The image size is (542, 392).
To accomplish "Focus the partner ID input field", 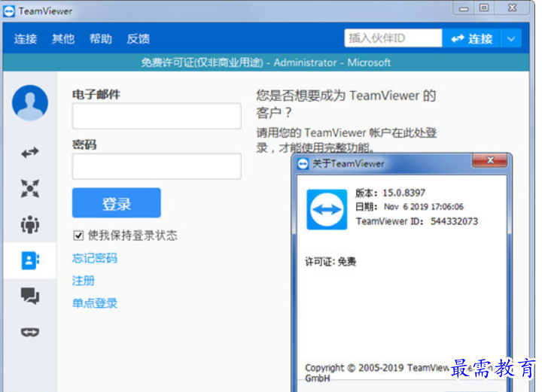I will click(394, 38).
